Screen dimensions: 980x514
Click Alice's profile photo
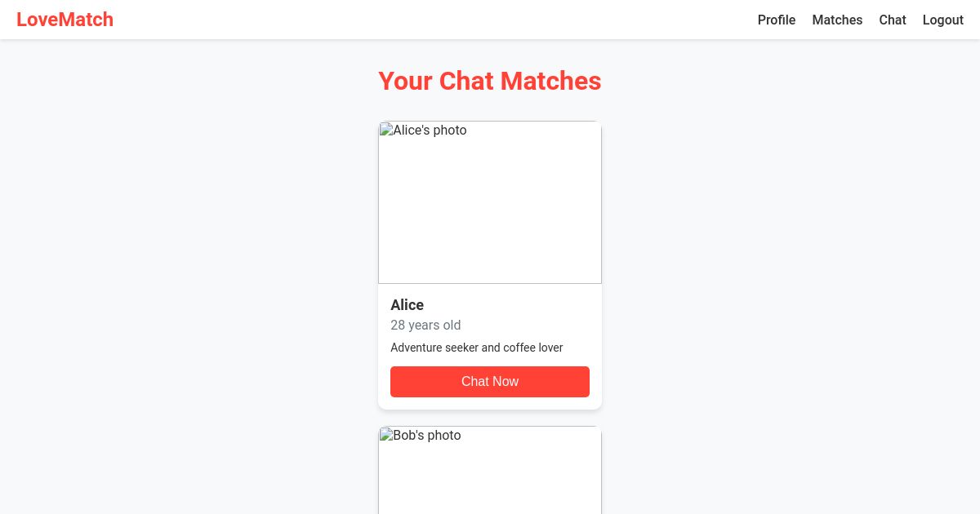tap(490, 202)
